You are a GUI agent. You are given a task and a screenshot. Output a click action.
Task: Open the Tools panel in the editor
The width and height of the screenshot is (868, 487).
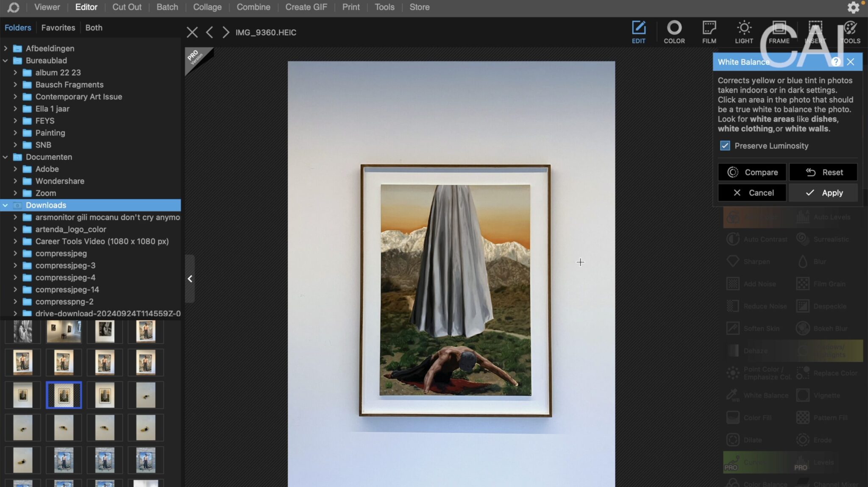851,32
